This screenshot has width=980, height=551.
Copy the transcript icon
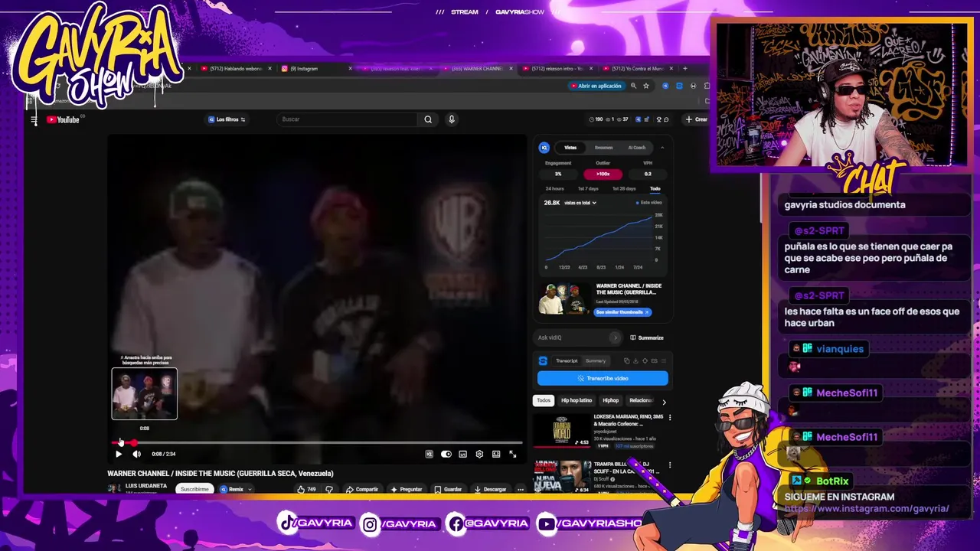click(626, 360)
